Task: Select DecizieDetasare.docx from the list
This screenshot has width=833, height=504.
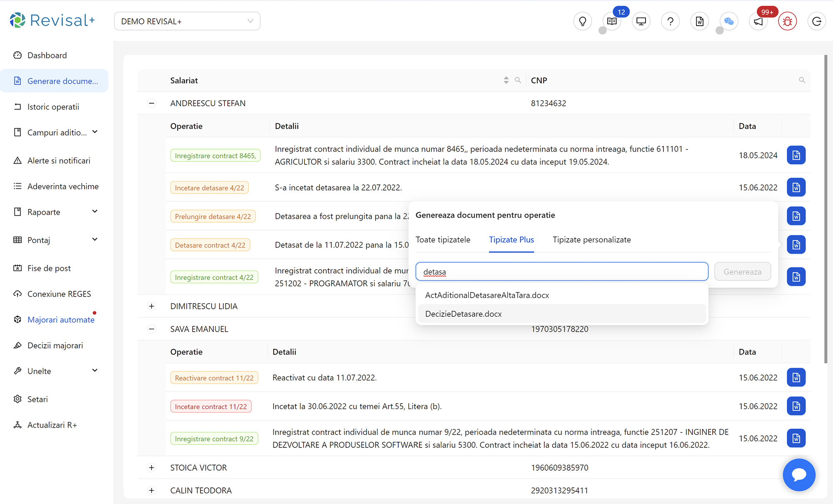Action: (x=463, y=314)
